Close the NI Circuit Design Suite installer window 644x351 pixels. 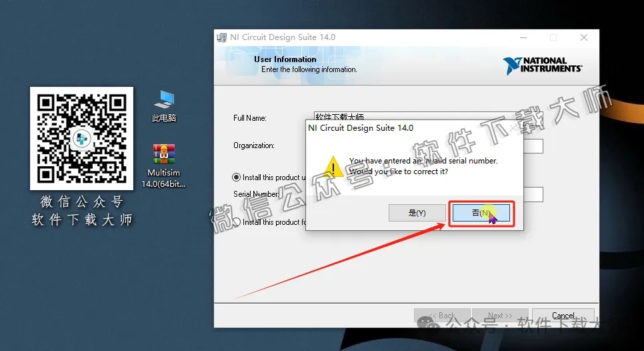[x=584, y=38]
